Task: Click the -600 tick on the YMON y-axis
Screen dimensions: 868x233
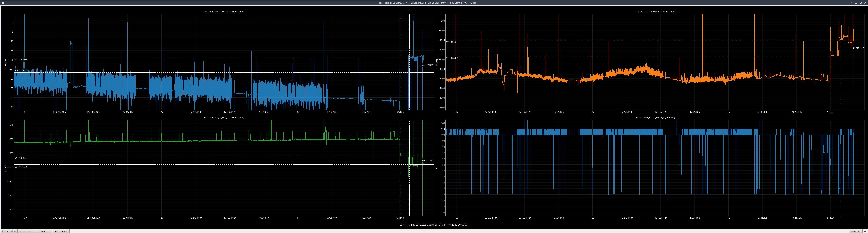Action: [x=11, y=125]
